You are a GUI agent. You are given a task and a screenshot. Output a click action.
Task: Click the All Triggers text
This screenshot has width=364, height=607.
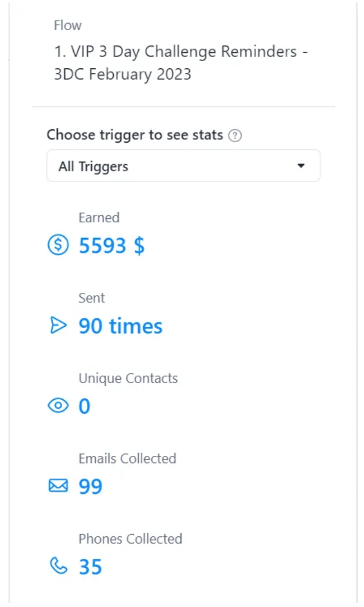[x=93, y=166]
